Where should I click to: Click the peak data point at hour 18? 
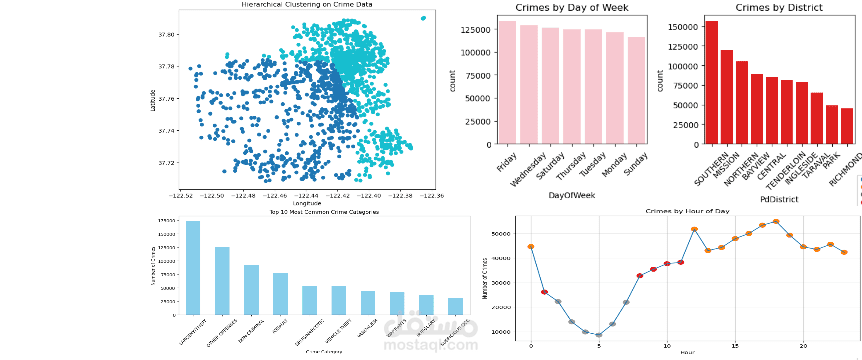[776, 221]
